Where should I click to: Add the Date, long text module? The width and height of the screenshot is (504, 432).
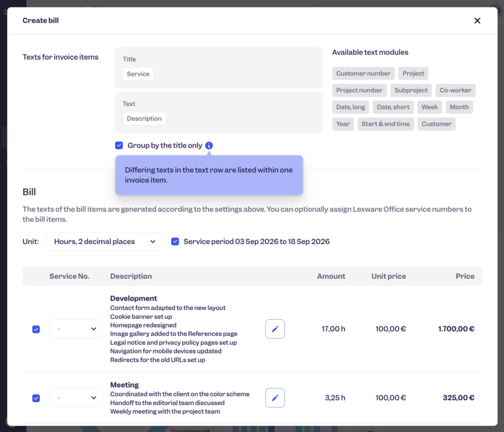pos(350,107)
